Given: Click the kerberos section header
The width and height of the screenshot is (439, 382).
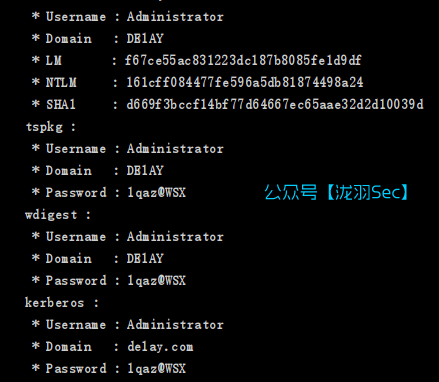Looking at the screenshot, I should pyautogui.click(x=62, y=303).
